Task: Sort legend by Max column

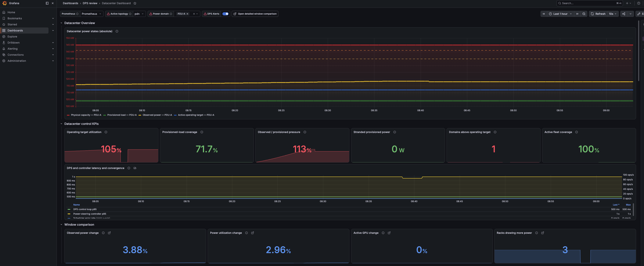Action: (628, 205)
